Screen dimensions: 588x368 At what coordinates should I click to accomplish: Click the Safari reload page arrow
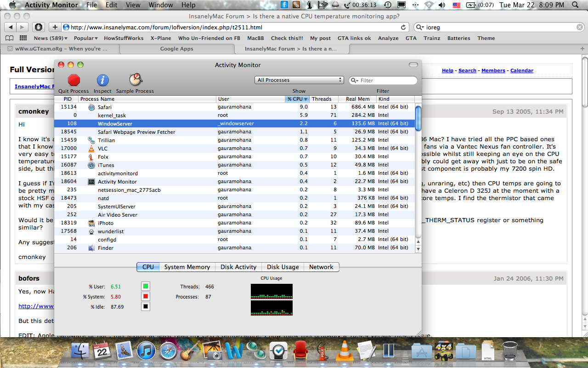(x=403, y=27)
